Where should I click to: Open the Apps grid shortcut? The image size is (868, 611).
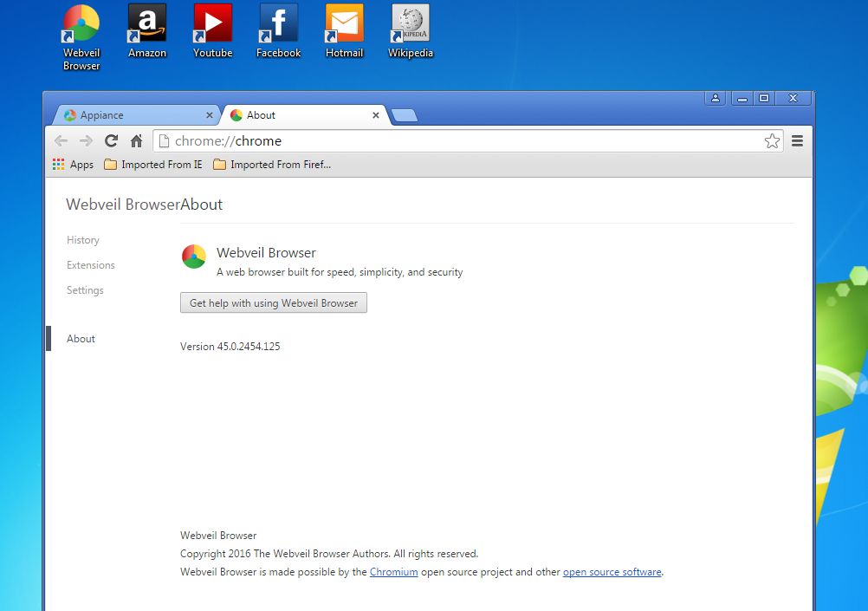pos(73,165)
